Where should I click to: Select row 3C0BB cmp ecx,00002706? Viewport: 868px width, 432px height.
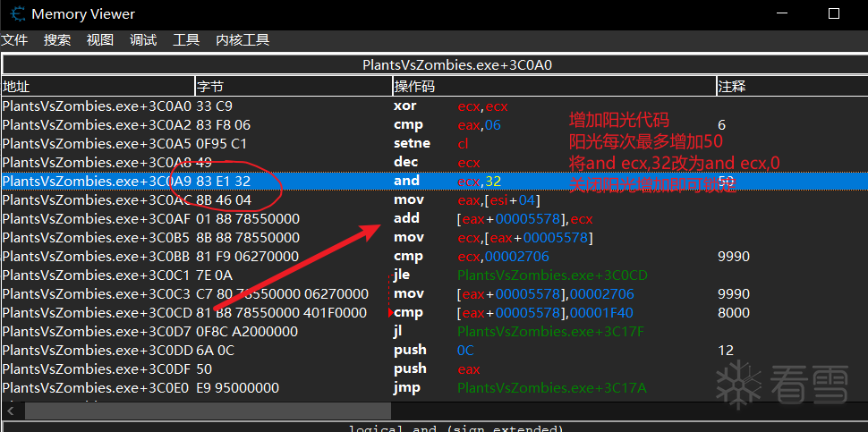pyautogui.click(x=434, y=257)
